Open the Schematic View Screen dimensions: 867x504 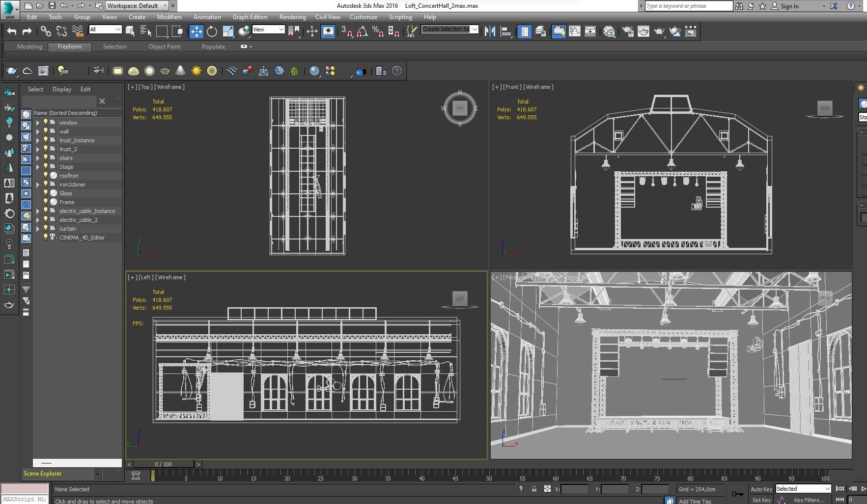[590, 31]
